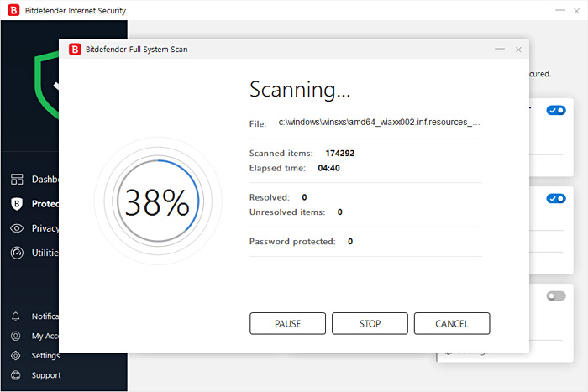Click the Notifications bell icon
This screenshot has width=588, height=392.
pos(16,316)
